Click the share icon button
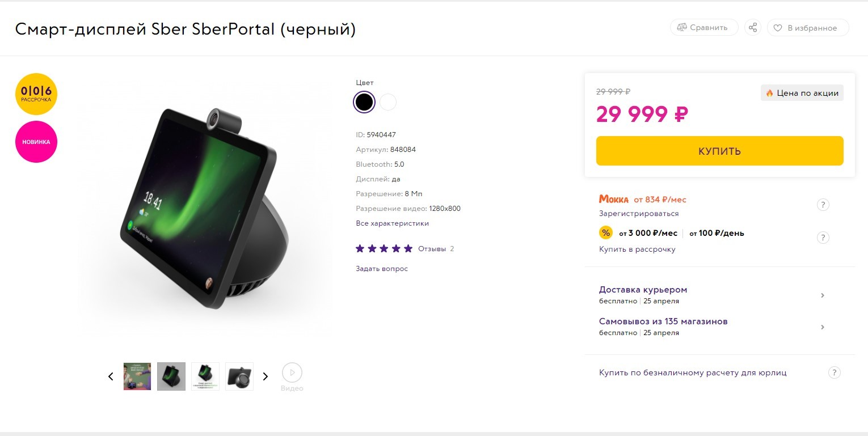Viewport: 868px width, 436px height. point(753,27)
